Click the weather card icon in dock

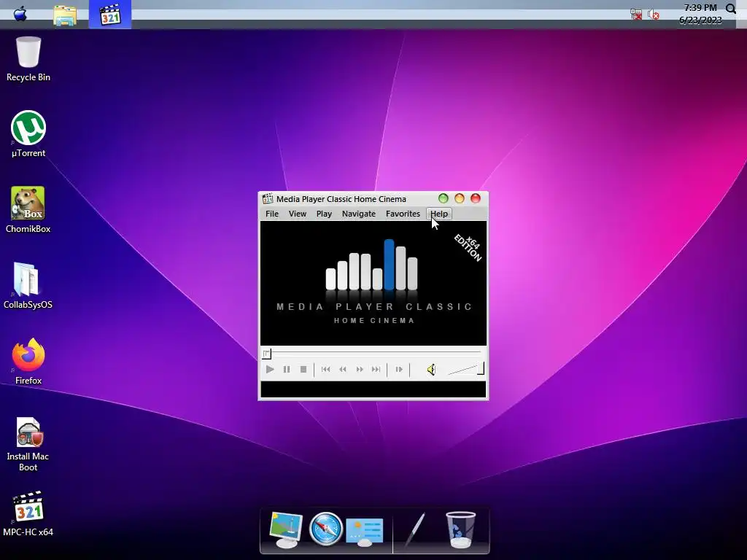coord(365,532)
